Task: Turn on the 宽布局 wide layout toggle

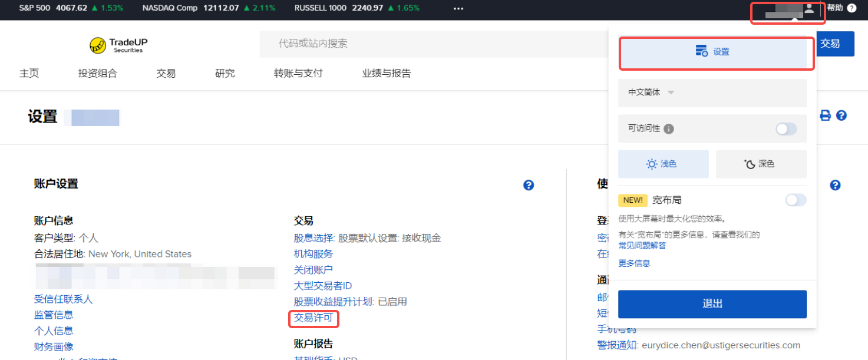Action: pos(796,200)
